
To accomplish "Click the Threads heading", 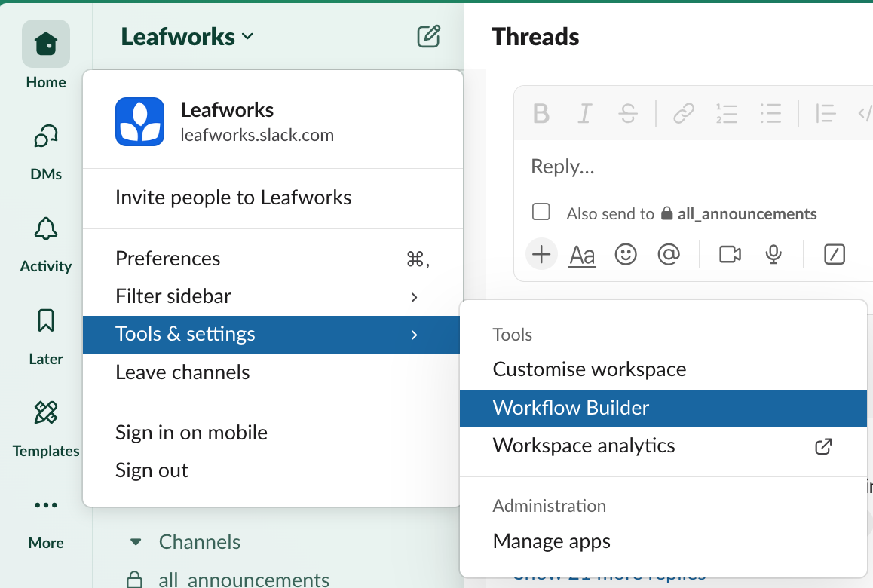I will [x=535, y=37].
